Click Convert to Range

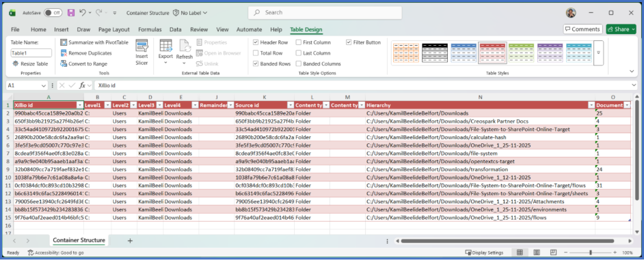84,63
